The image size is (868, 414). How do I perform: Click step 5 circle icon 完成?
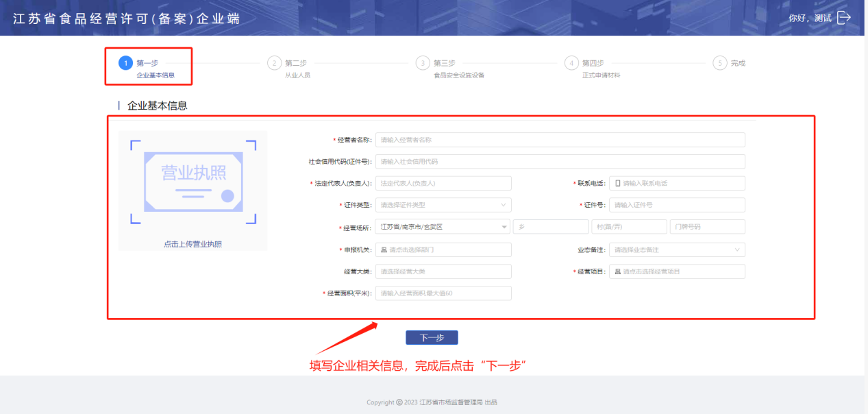(719, 63)
